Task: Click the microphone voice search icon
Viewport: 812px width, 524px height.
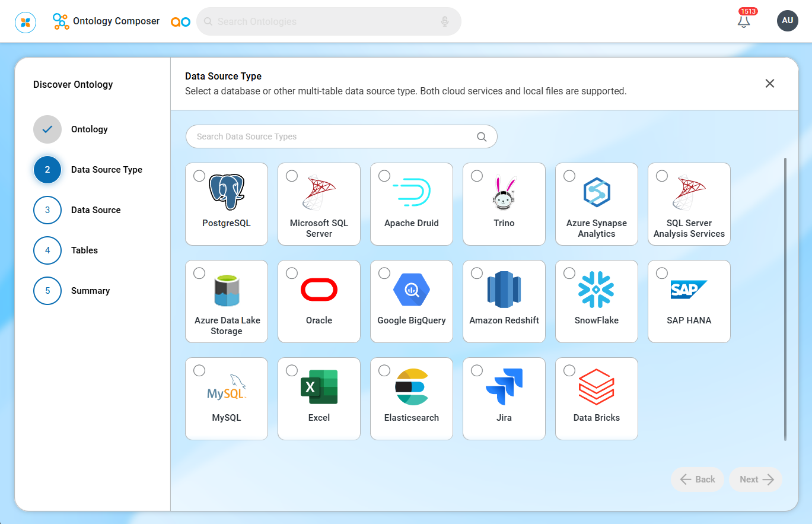Action: point(445,21)
